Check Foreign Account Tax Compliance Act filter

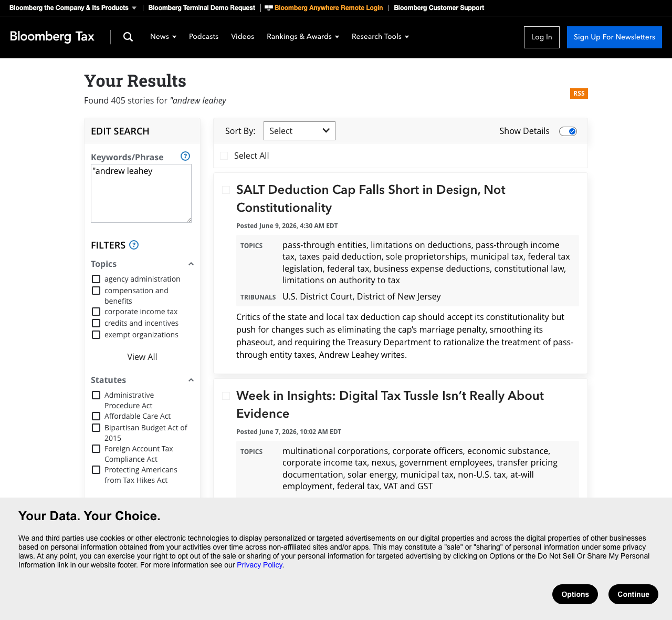(96, 449)
